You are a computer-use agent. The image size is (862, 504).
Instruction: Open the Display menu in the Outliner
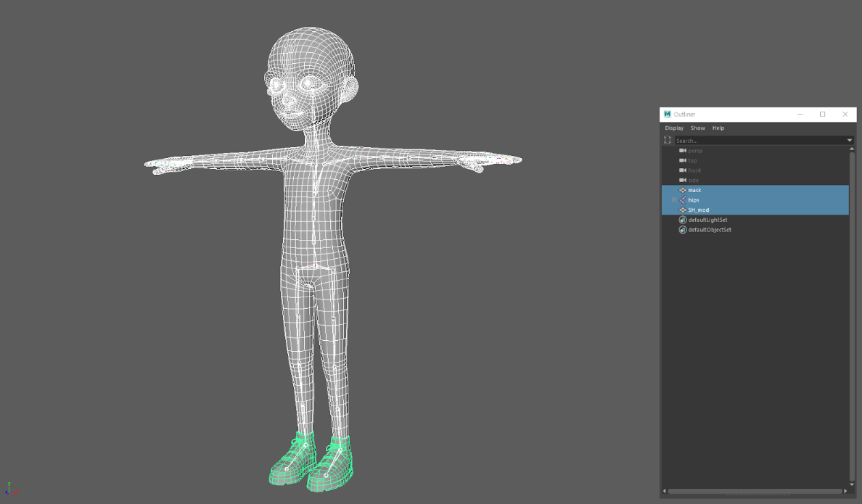674,128
